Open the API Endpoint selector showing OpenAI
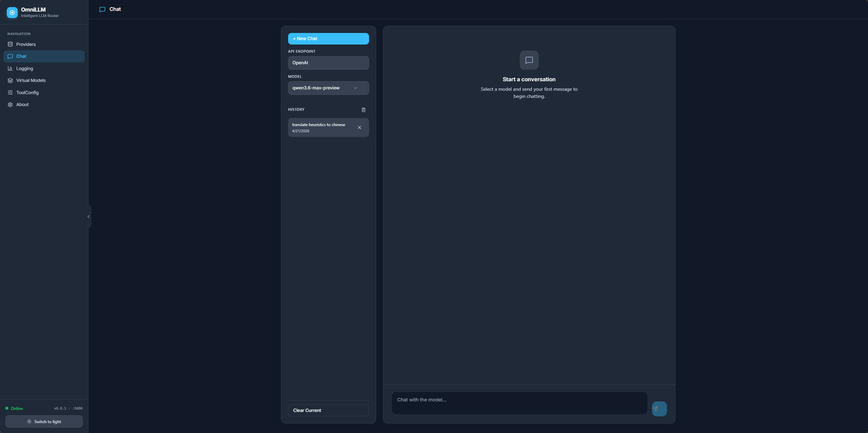The width and height of the screenshot is (868, 433). [x=328, y=63]
